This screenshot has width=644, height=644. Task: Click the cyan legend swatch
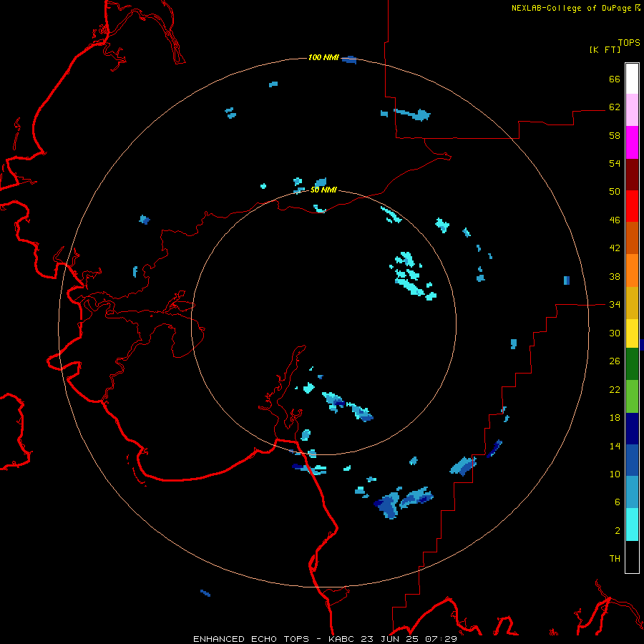click(632, 525)
